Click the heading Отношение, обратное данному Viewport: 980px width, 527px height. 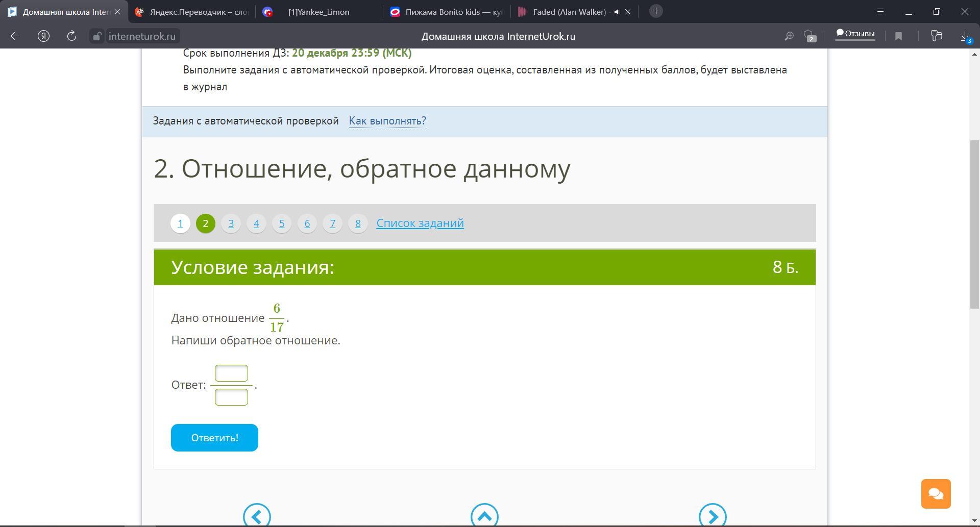click(x=376, y=168)
